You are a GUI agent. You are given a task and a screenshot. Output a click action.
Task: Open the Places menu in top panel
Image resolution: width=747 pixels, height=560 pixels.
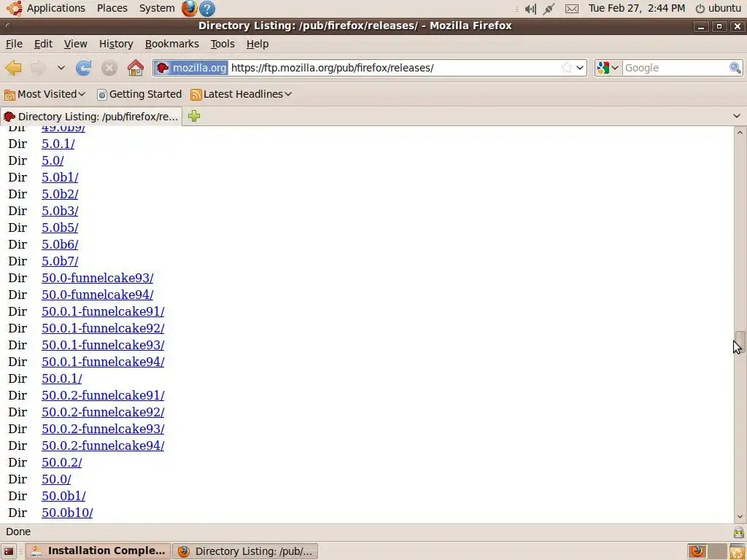pyautogui.click(x=112, y=8)
